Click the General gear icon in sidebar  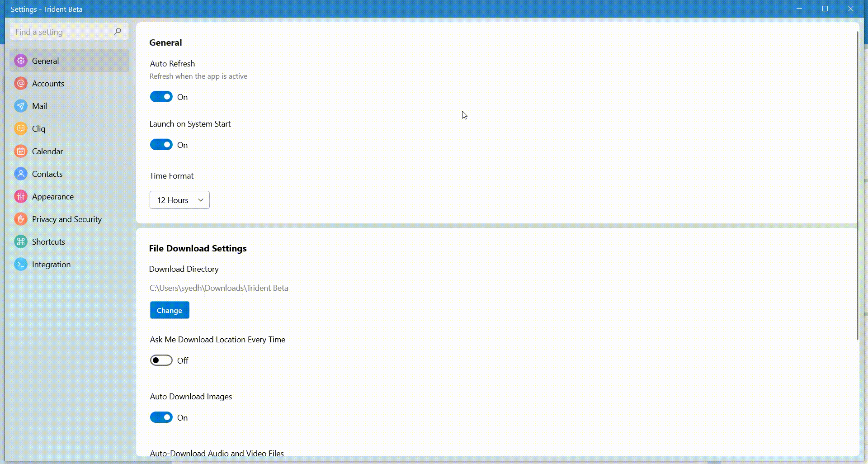pyautogui.click(x=21, y=61)
